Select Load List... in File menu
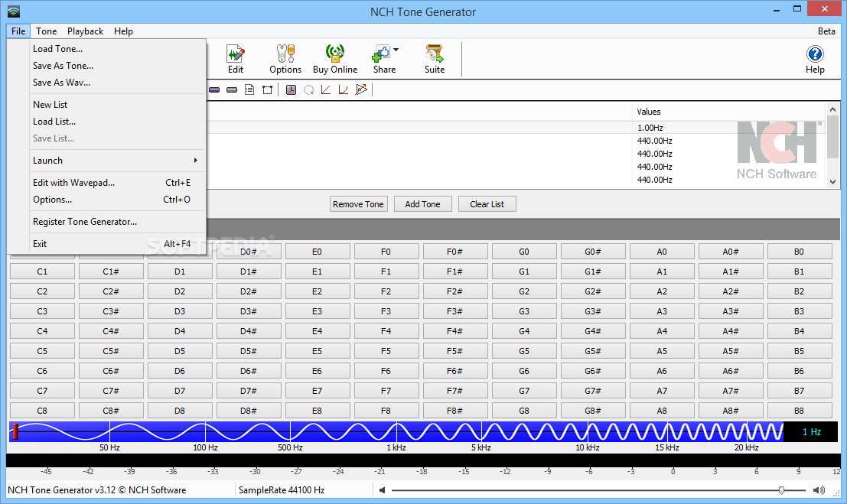 (116, 121)
